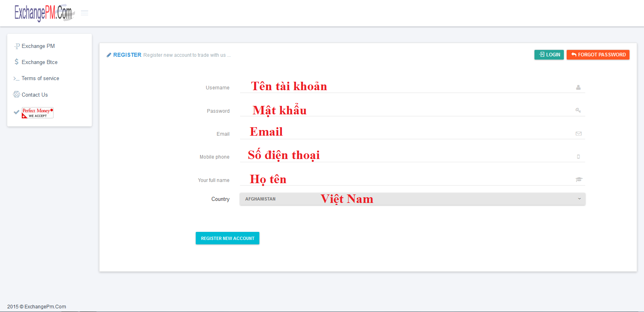The height and width of the screenshot is (312, 644).
Task: Click the graduation cap icon in full name field
Action: point(579,180)
